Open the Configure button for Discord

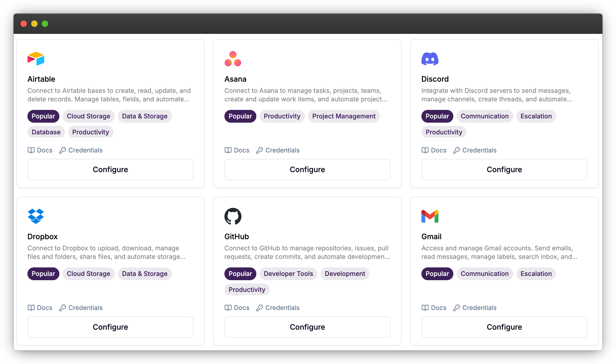(504, 169)
